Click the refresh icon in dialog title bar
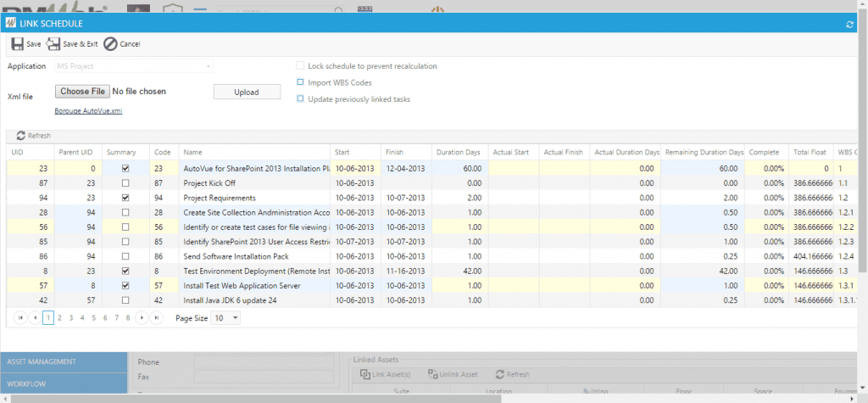Image resolution: width=868 pixels, height=403 pixels. pyautogui.click(x=849, y=25)
